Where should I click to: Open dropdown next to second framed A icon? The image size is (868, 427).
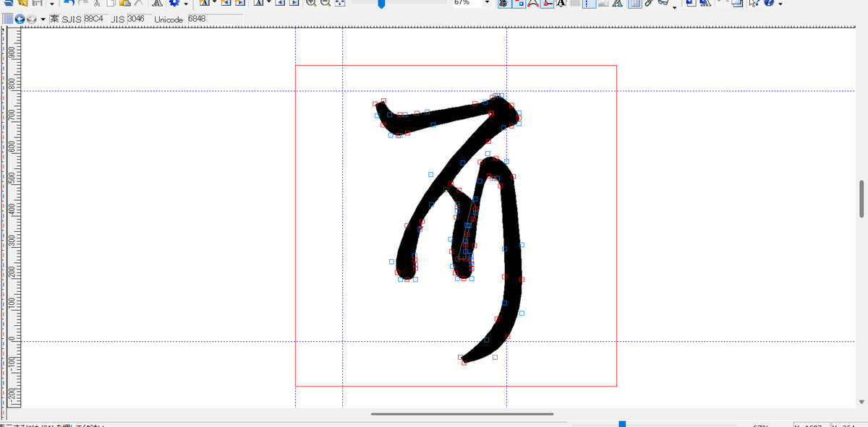point(268,3)
